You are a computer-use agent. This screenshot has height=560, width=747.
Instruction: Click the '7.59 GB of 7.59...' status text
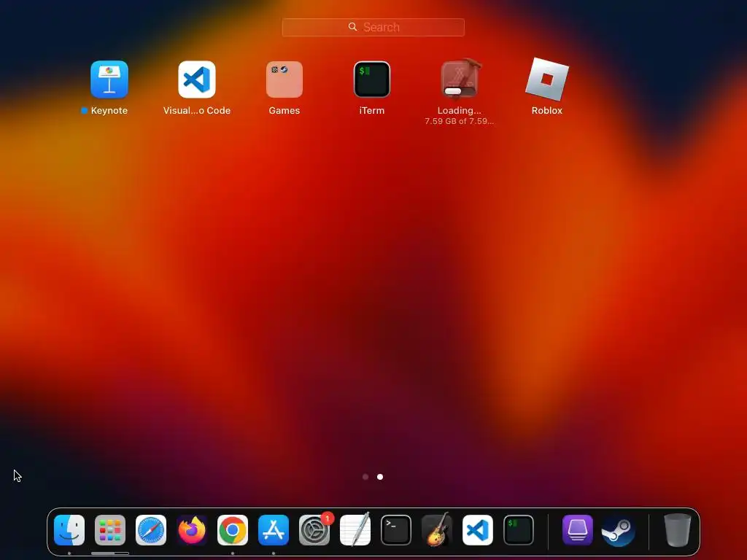click(460, 122)
